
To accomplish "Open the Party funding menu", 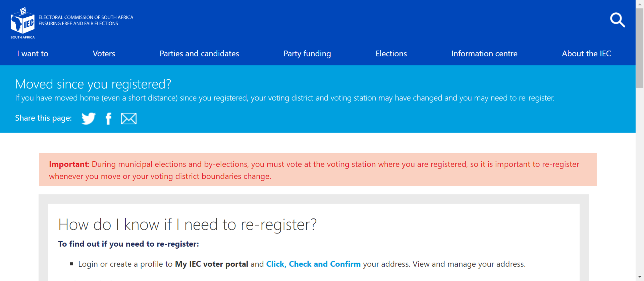I will [x=307, y=53].
